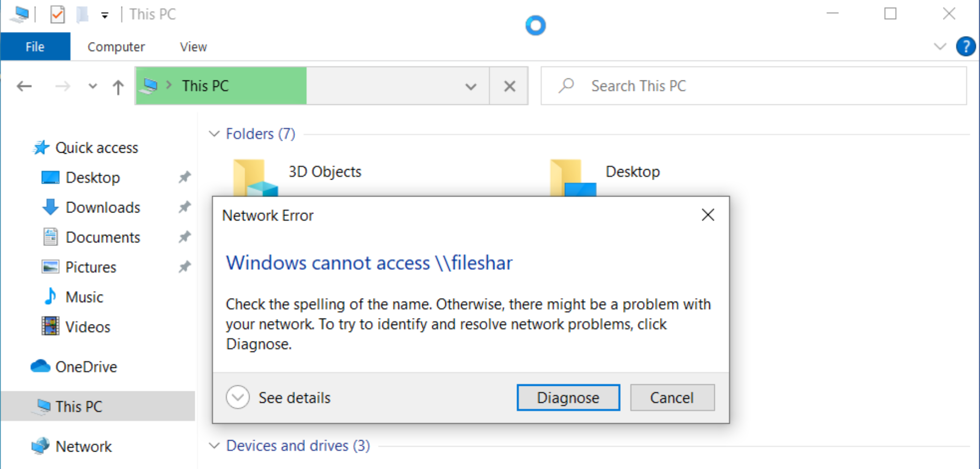980x469 pixels.
Task: Select Downloads in Quick access
Action: click(x=103, y=207)
